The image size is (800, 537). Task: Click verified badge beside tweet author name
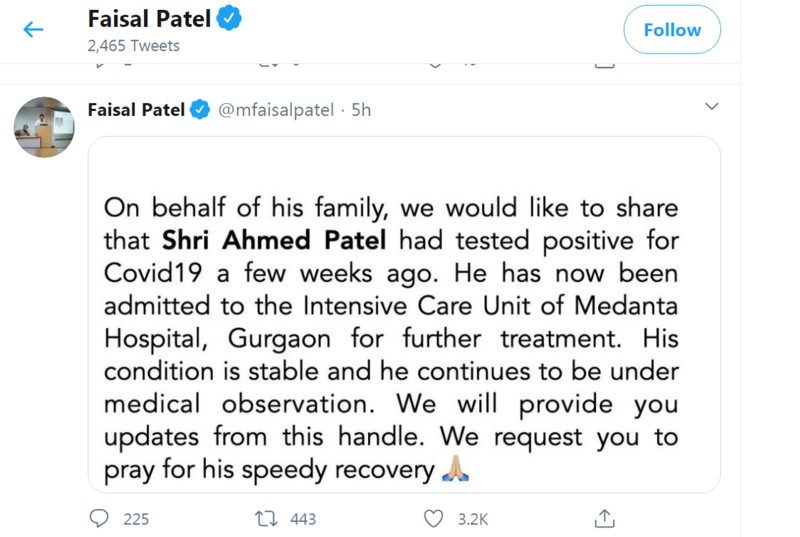[x=200, y=110]
